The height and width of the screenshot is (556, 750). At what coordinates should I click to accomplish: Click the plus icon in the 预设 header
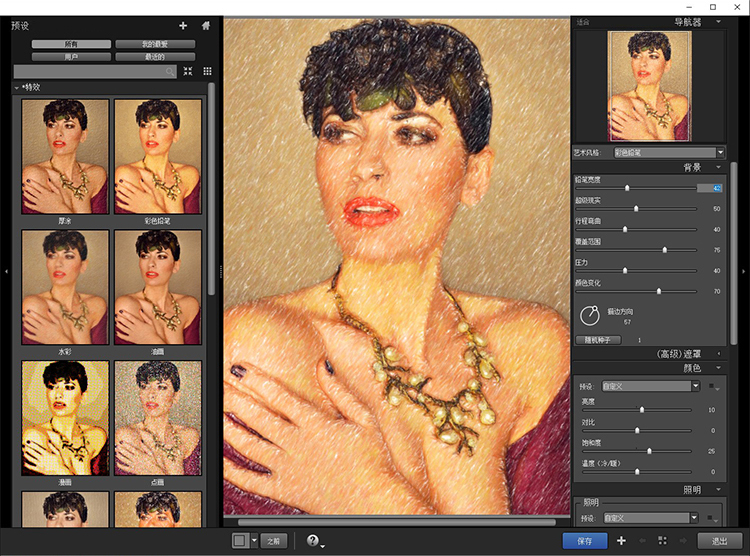click(x=183, y=26)
